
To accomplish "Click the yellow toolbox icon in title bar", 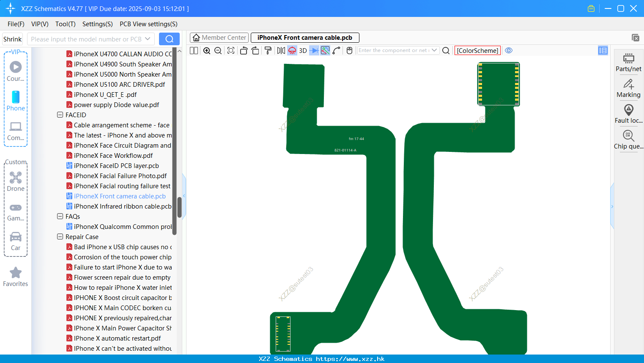I will click(x=591, y=8).
